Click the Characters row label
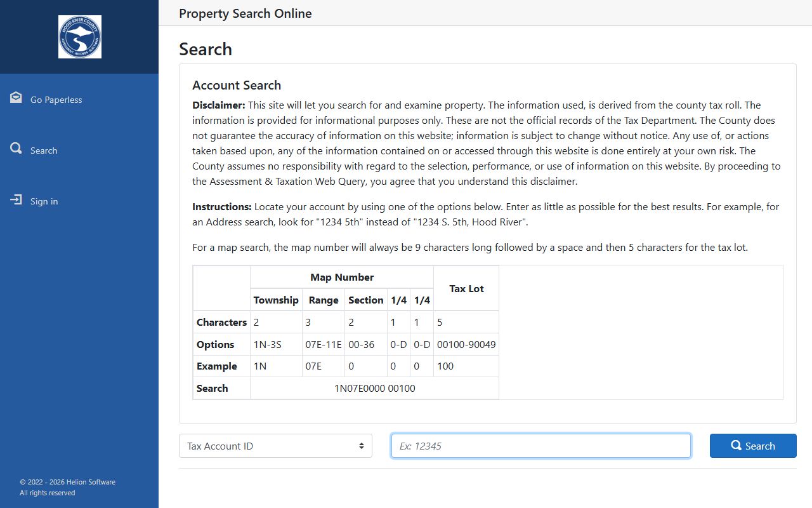The image size is (812, 508). click(x=221, y=322)
